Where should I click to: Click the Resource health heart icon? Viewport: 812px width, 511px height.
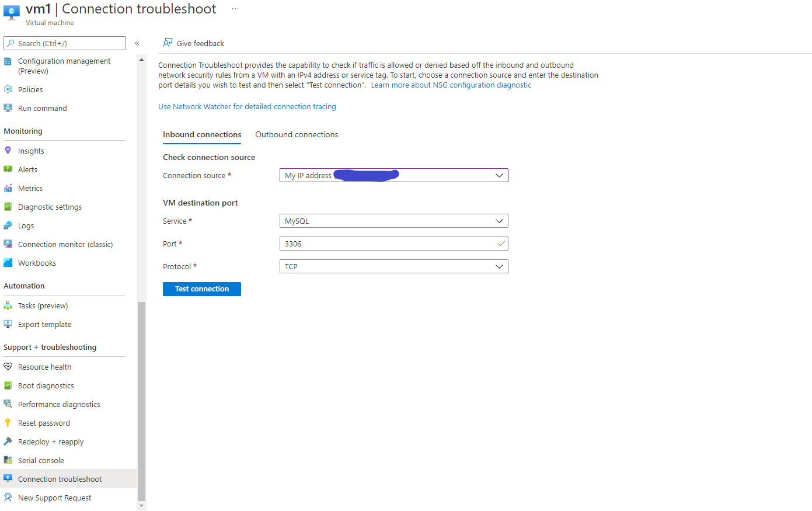[x=8, y=367]
